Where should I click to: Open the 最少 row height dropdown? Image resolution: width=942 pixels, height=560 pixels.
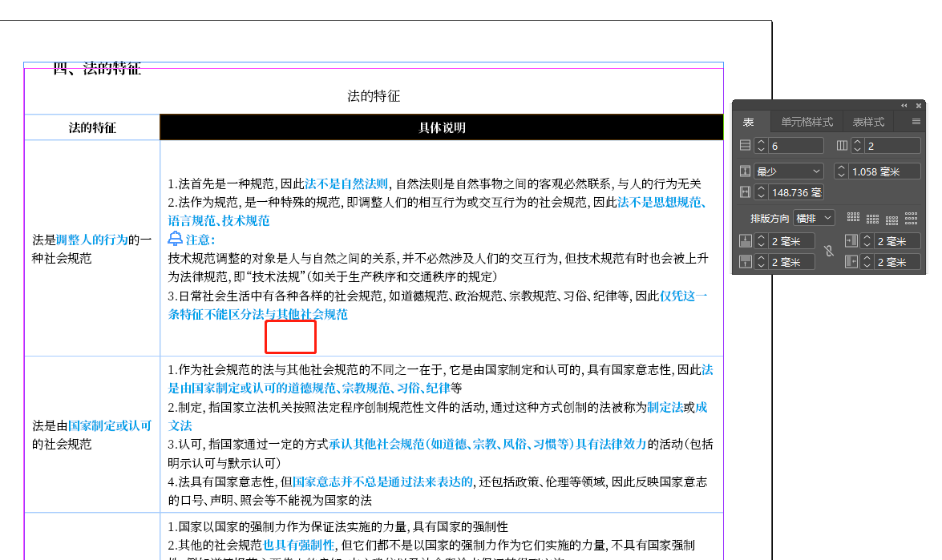tap(788, 171)
